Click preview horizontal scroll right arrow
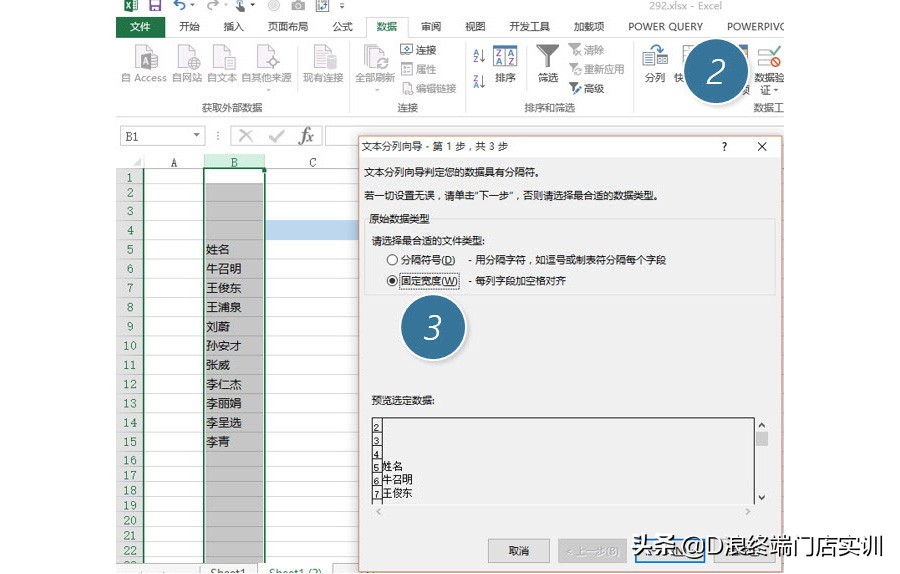Viewport: 900px width, 574px height. (x=747, y=511)
